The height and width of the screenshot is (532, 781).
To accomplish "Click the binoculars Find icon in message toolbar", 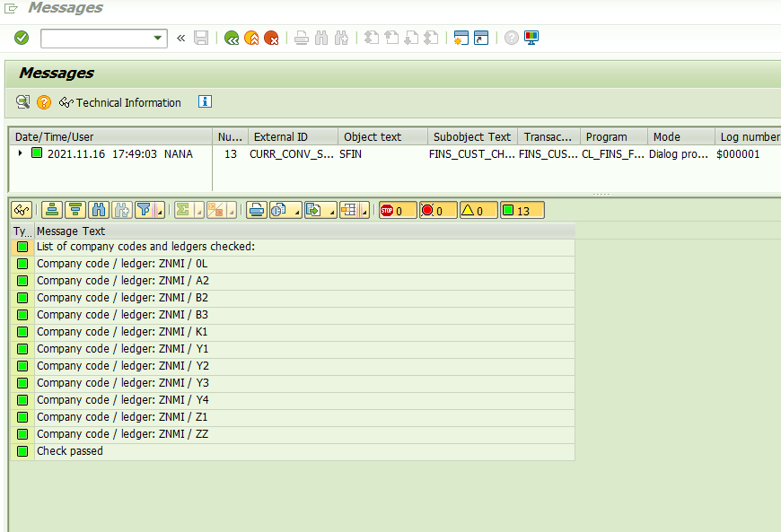I will coord(100,210).
